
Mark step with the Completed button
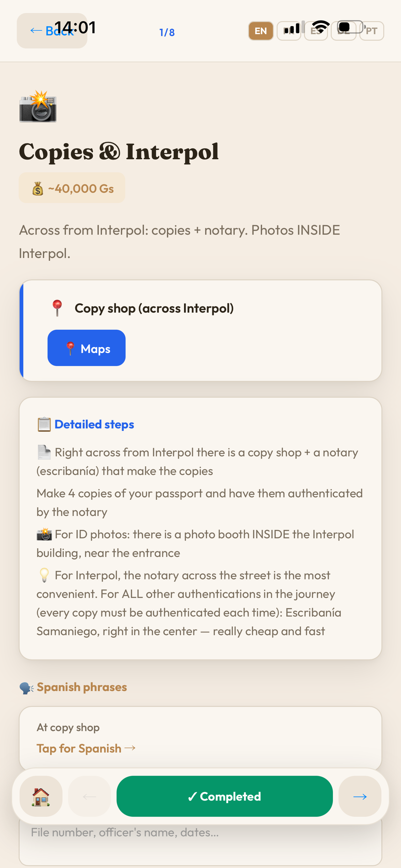(x=224, y=796)
